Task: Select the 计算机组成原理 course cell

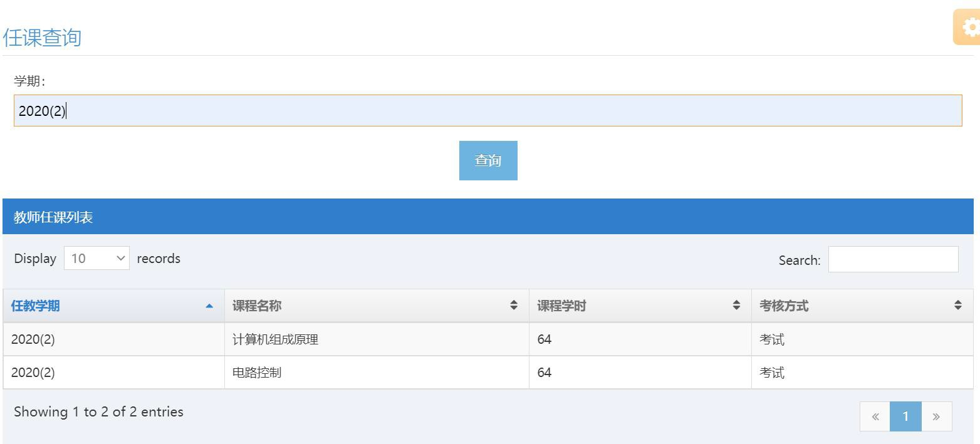Action: click(377, 339)
